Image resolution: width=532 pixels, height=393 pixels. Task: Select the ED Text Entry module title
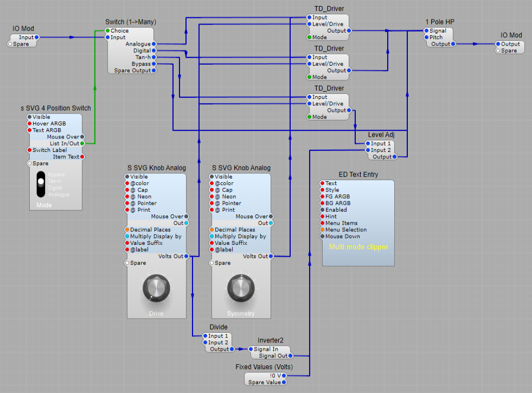point(358,175)
